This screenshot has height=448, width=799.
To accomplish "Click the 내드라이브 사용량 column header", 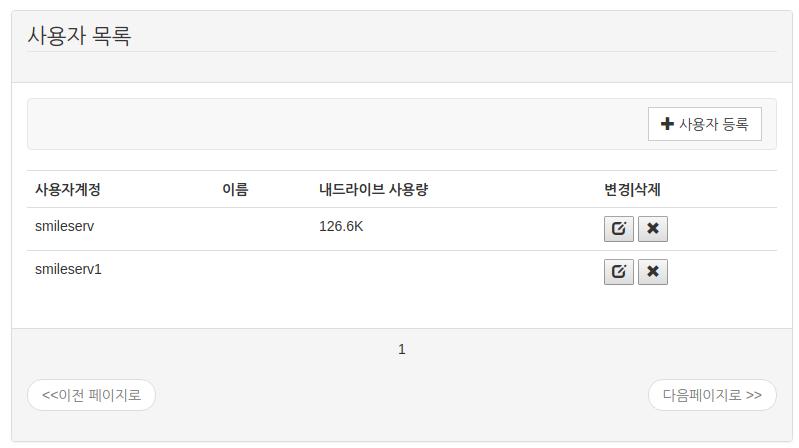I will pyautogui.click(x=373, y=189).
